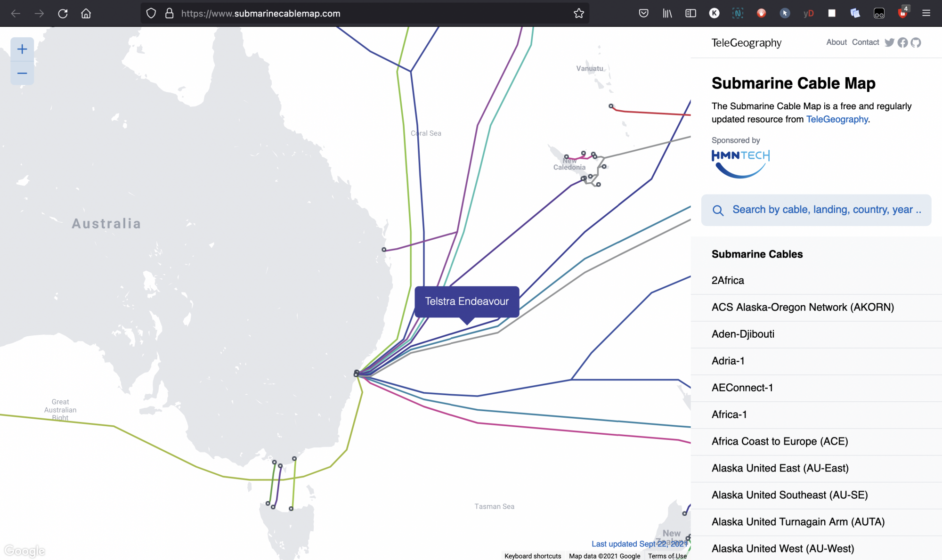Viewport: 942px width, 560px height.
Task: Open Google Maps Terms of Use
Action: [x=667, y=556]
